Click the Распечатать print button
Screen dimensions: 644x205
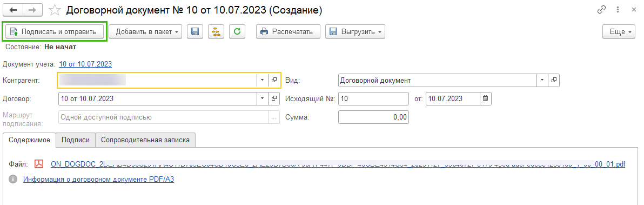(x=288, y=31)
